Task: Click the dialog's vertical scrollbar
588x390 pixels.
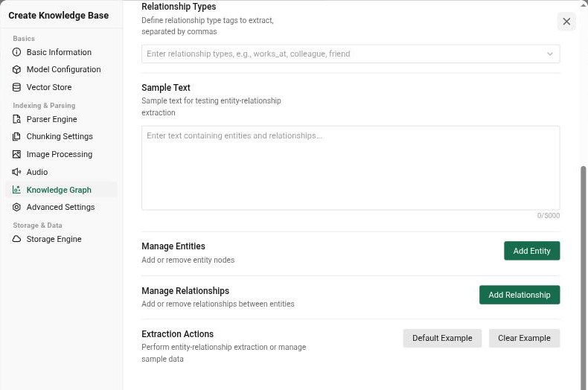Action: pyautogui.click(x=583, y=278)
